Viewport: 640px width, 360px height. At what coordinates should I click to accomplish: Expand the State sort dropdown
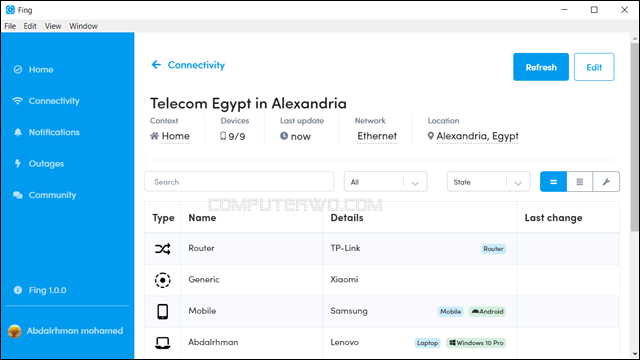(x=489, y=182)
